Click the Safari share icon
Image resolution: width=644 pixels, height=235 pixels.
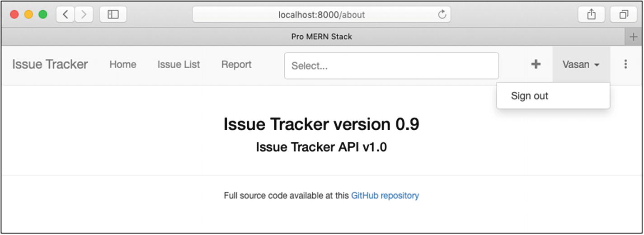(x=591, y=14)
